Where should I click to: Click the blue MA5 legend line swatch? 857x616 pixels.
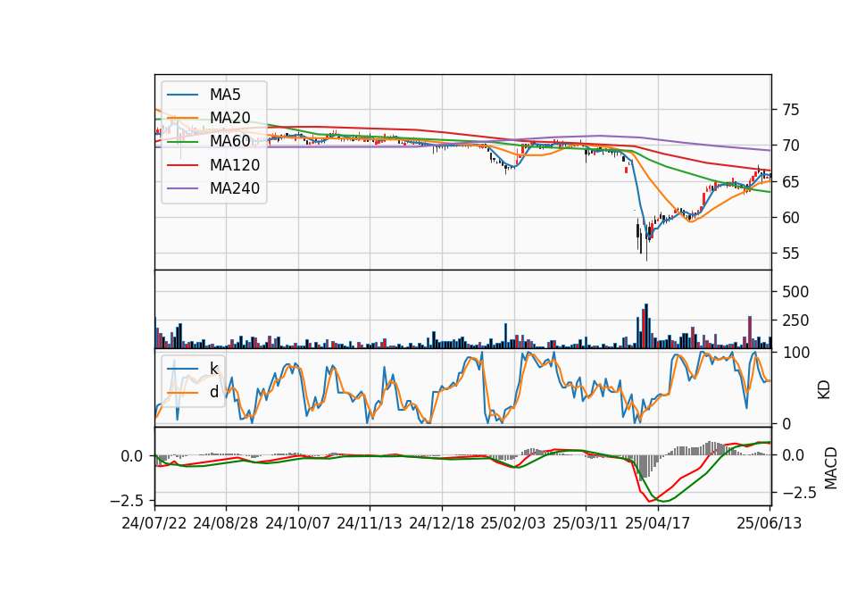tap(182, 95)
